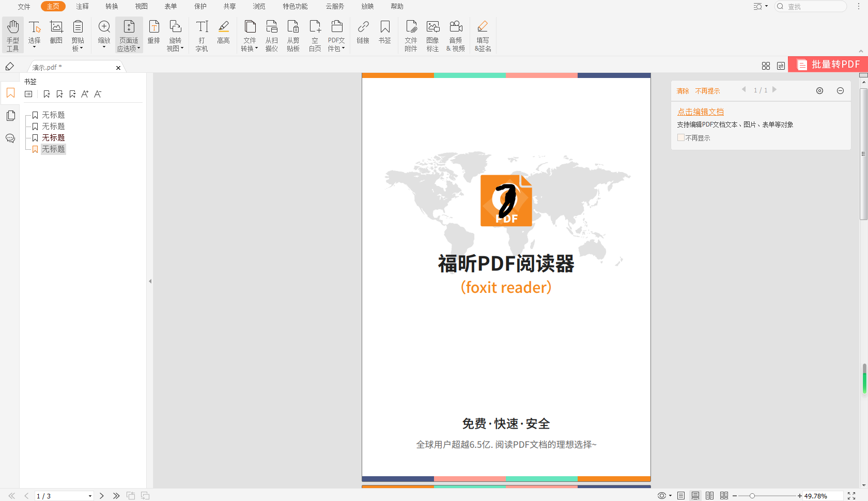868x501 pixels.
Task: Switch to single page view mode
Action: (681, 496)
